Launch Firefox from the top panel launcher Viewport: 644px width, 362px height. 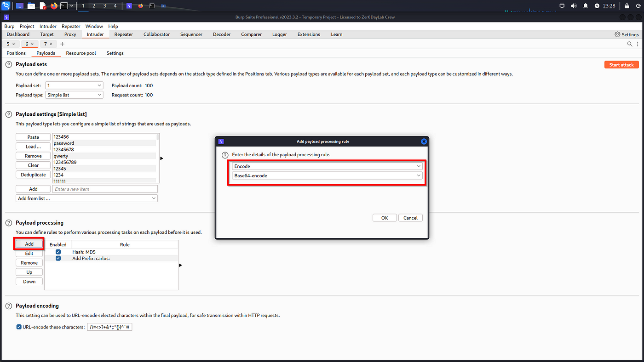tap(54, 6)
